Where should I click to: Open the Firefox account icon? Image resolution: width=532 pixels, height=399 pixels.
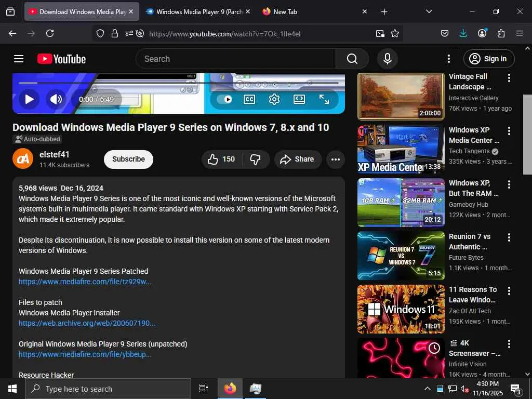point(482,33)
